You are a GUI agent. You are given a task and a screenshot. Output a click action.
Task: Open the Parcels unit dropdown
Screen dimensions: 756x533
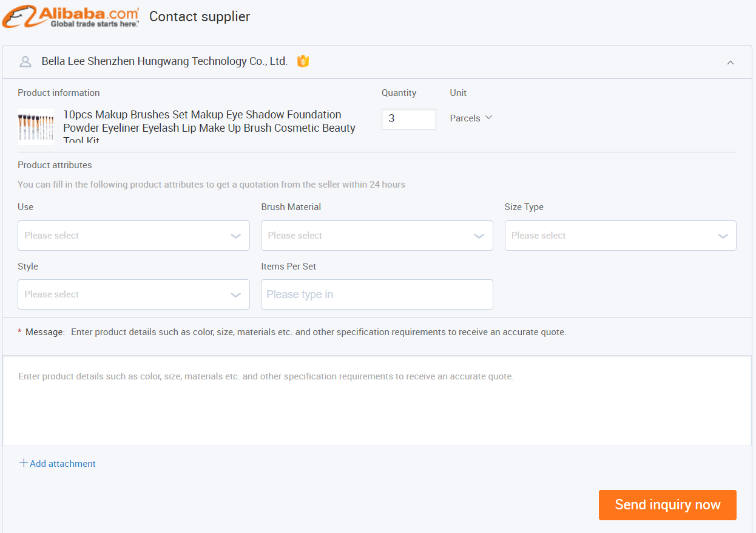point(471,118)
